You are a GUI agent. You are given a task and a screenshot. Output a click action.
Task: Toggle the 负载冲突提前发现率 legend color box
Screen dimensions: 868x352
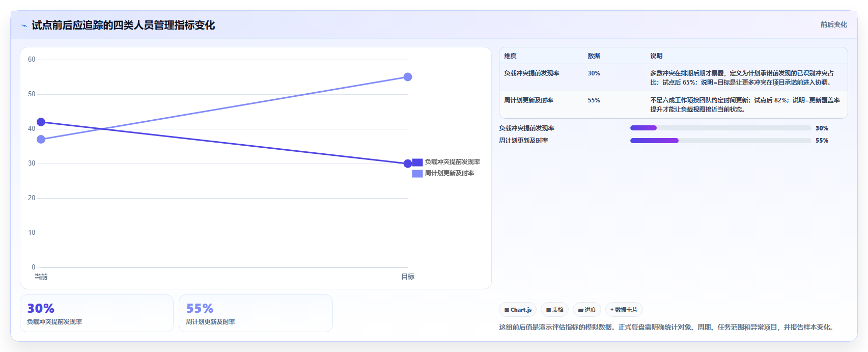point(417,162)
